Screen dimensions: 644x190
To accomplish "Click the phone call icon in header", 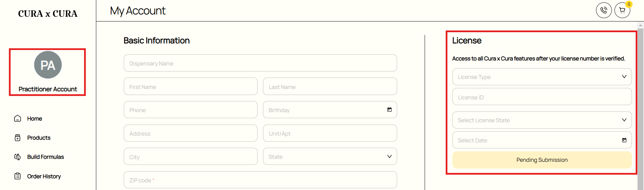I will (604, 10).
